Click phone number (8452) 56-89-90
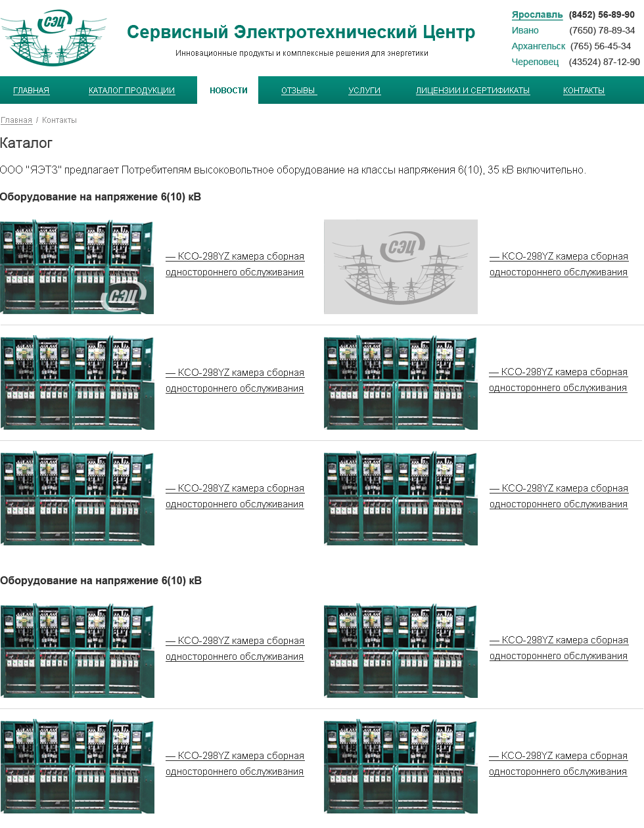Image resolution: width=644 pixels, height=828 pixels. click(x=602, y=14)
